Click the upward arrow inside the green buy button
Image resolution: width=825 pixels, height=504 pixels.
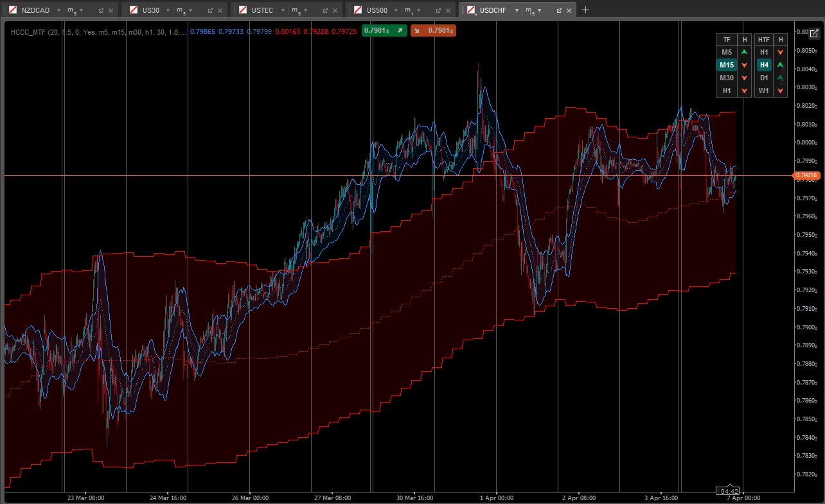pos(400,30)
